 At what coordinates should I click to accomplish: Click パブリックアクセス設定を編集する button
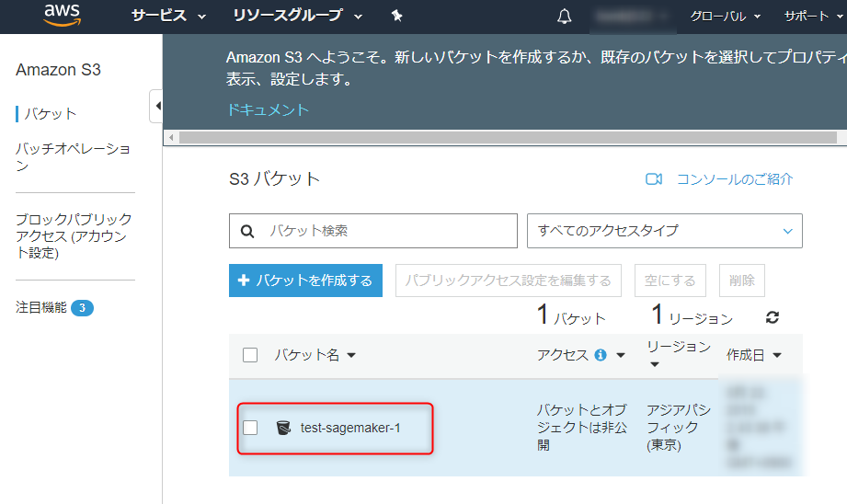coord(509,281)
